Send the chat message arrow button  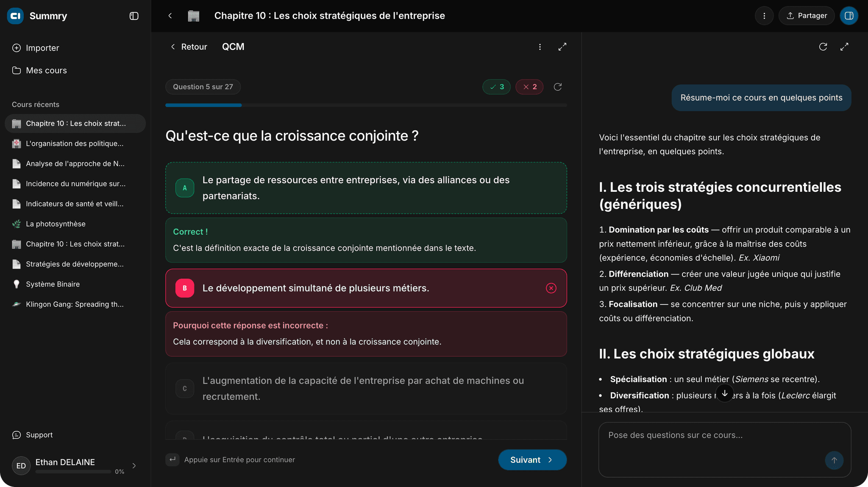pos(834,460)
